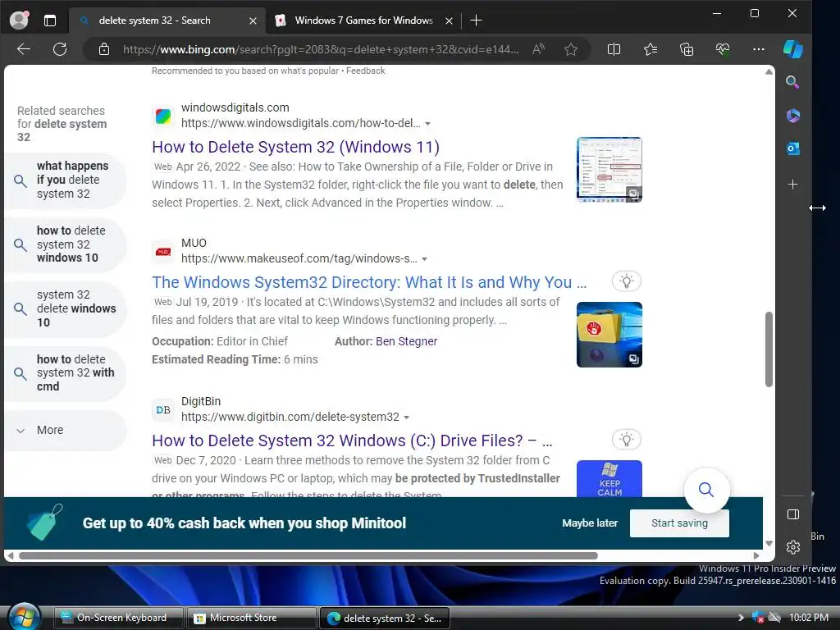
Task: Open the tab actions menu icon
Action: coord(50,21)
